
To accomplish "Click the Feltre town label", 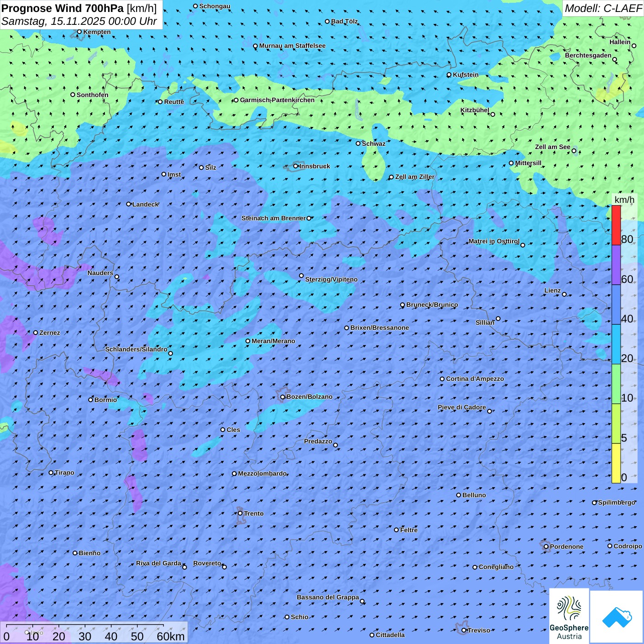I will click(x=408, y=530).
